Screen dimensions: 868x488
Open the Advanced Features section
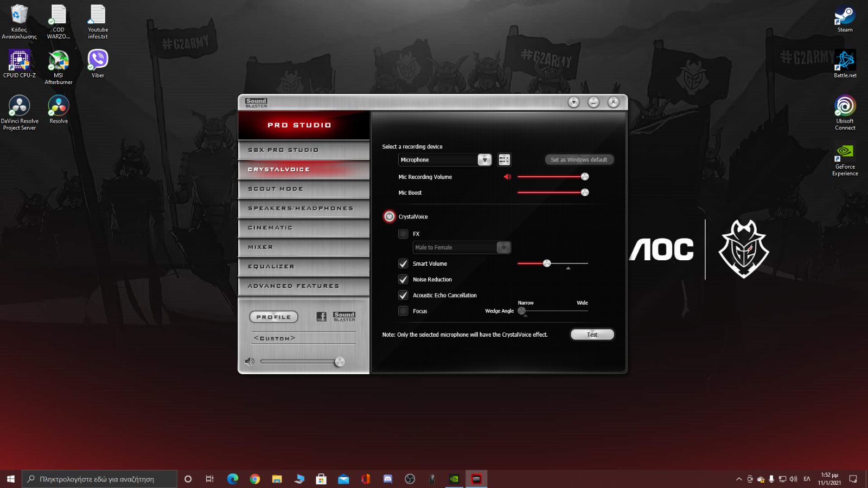[304, 286]
